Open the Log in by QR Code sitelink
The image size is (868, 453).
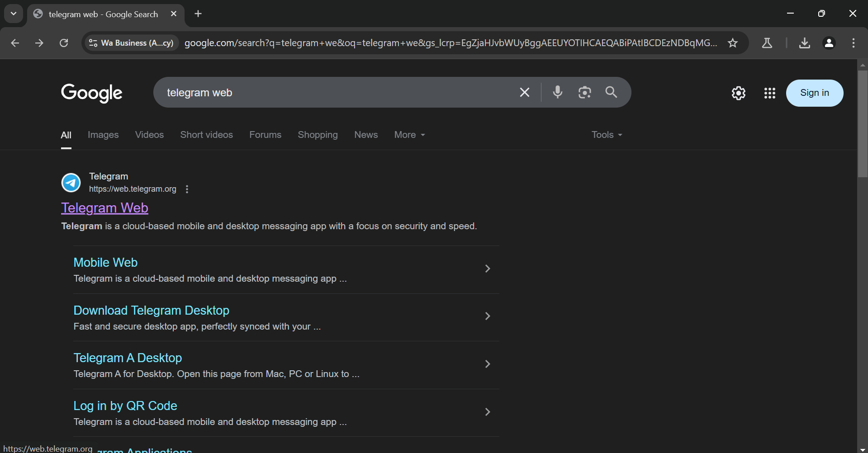point(125,406)
